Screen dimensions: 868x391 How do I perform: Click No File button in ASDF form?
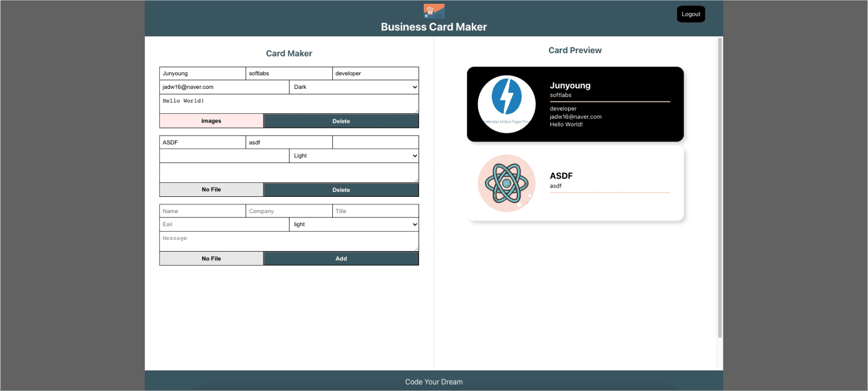(211, 190)
